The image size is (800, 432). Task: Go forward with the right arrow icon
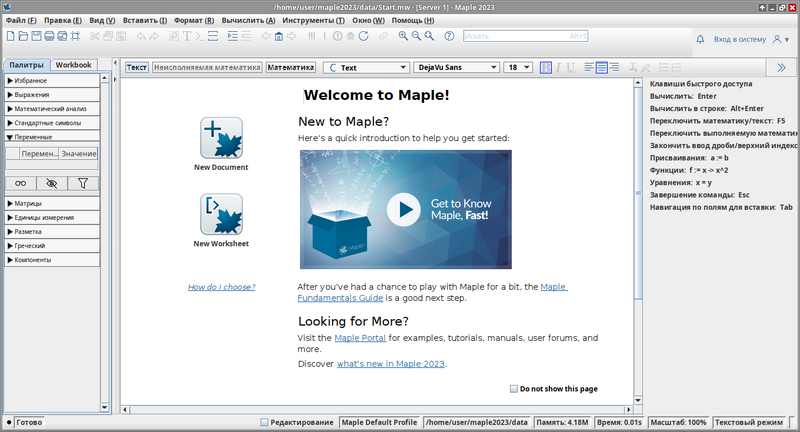tap(291, 36)
